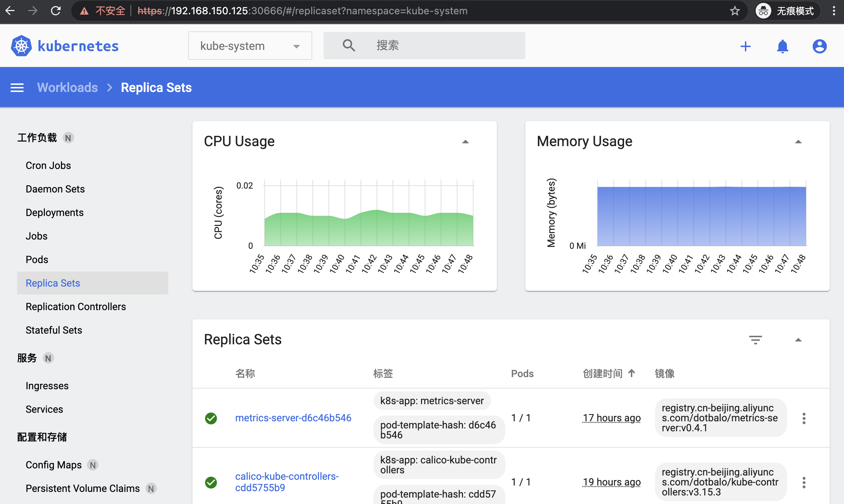Sort by 创建时间 column header
The width and height of the screenshot is (844, 504).
coord(602,374)
